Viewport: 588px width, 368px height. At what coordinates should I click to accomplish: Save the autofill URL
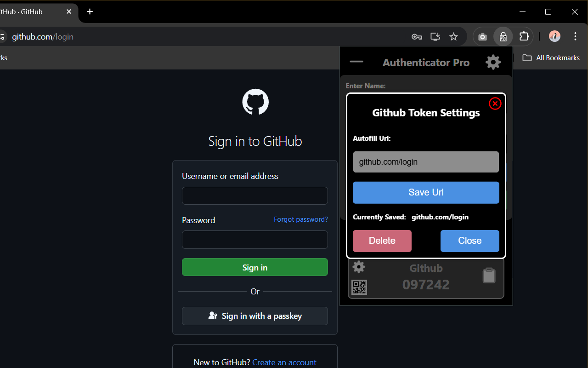(x=425, y=192)
